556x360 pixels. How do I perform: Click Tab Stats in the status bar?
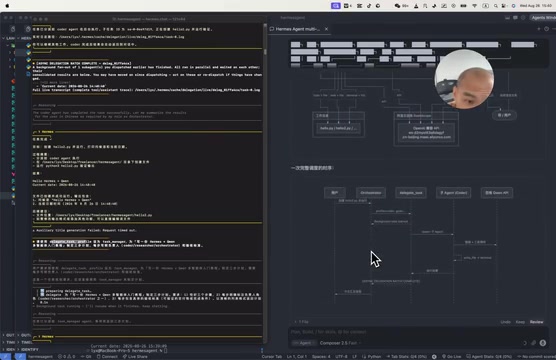click(x=406, y=356)
